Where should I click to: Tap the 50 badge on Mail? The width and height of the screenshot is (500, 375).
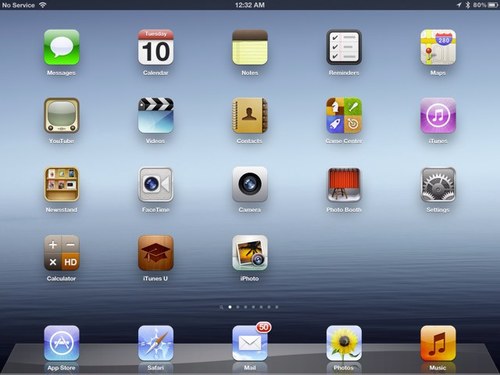click(x=263, y=327)
